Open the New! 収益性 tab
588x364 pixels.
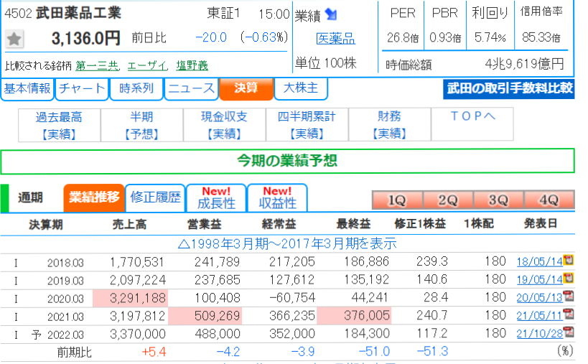(278, 197)
